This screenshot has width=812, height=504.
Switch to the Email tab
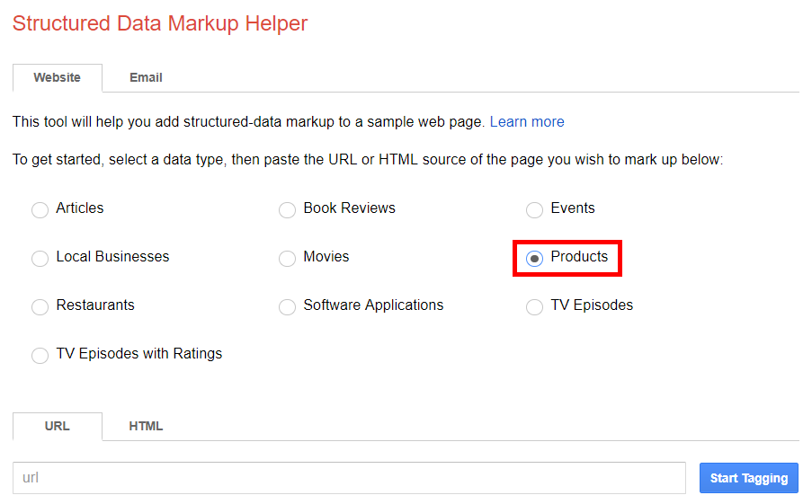coord(146,77)
